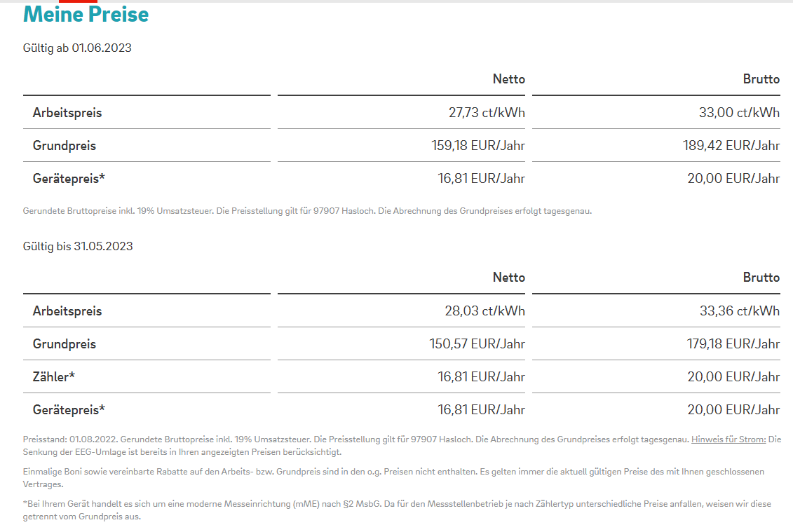The width and height of the screenshot is (793, 532).
Task: Click the second table's Brutto column header
Action: tap(761, 278)
